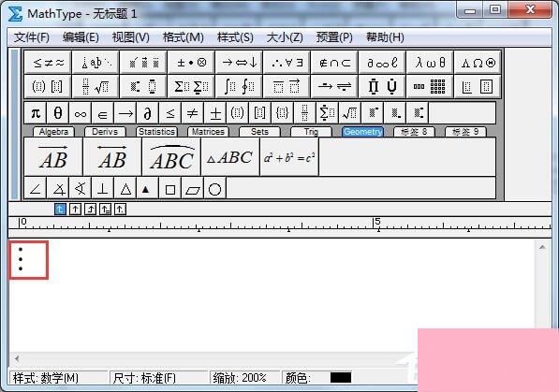Open the 文件(F) menu
The height and width of the screenshot is (392, 559).
[x=32, y=37]
